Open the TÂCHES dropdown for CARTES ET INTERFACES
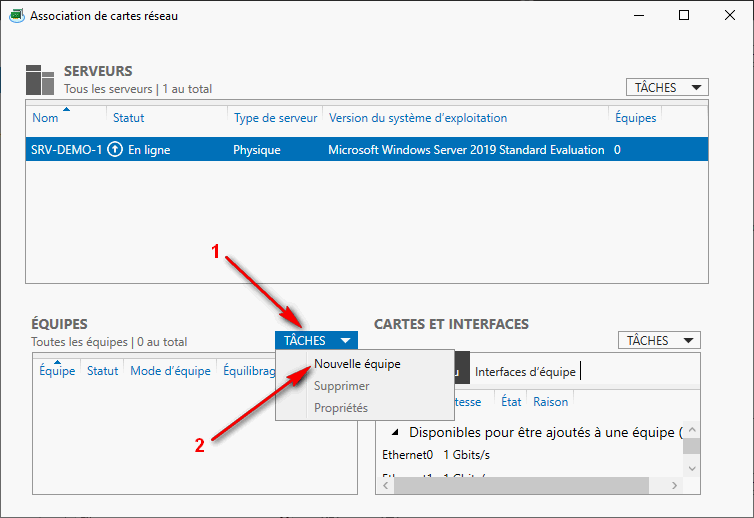The image size is (754, 518). (659, 341)
